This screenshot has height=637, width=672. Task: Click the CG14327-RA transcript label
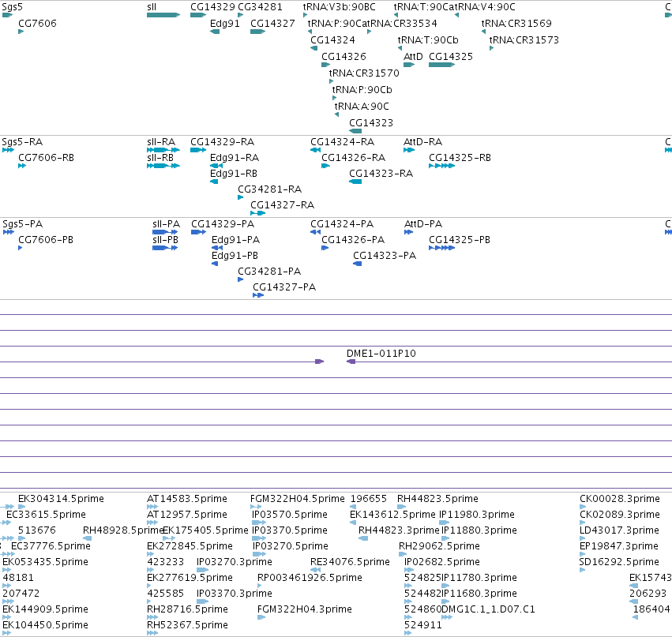coord(283,205)
